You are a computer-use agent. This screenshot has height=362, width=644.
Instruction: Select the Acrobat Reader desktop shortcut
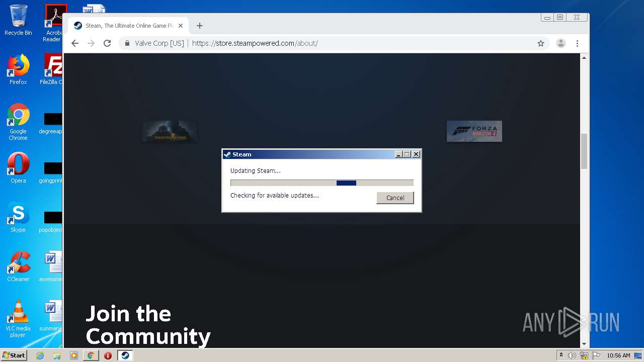53,23
